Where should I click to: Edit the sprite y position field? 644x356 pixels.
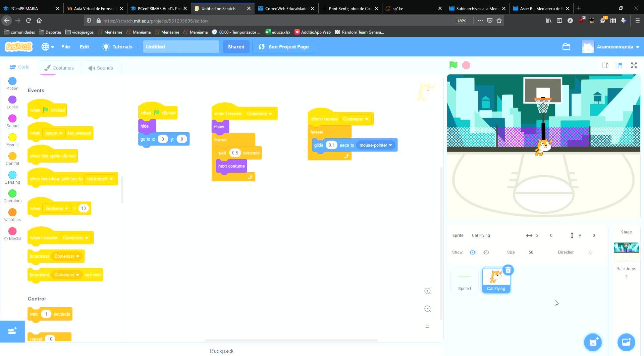tap(594, 235)
